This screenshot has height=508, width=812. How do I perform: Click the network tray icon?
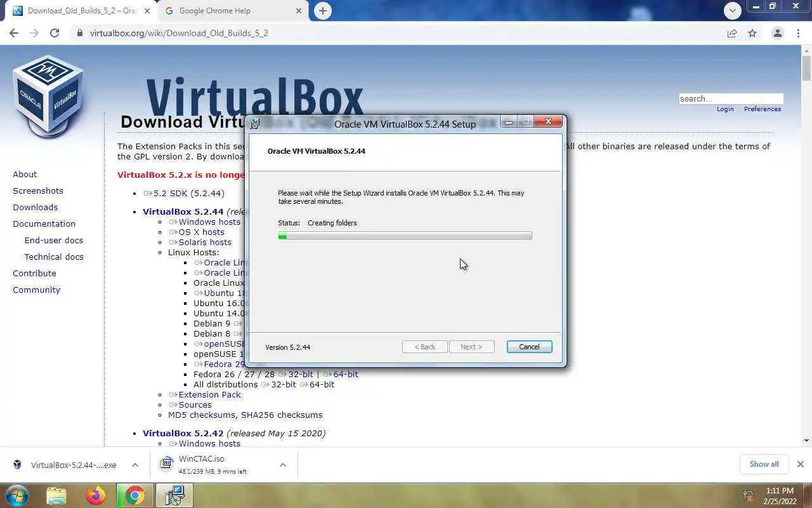(x=749, y=496)
